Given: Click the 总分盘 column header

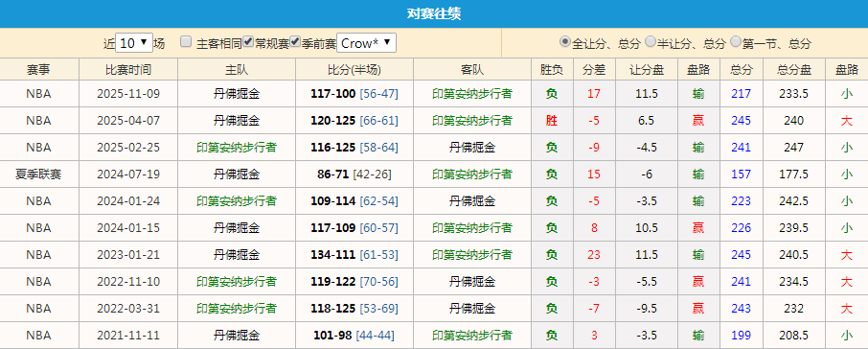Looking at the screenshot, I should click(794, 70).
